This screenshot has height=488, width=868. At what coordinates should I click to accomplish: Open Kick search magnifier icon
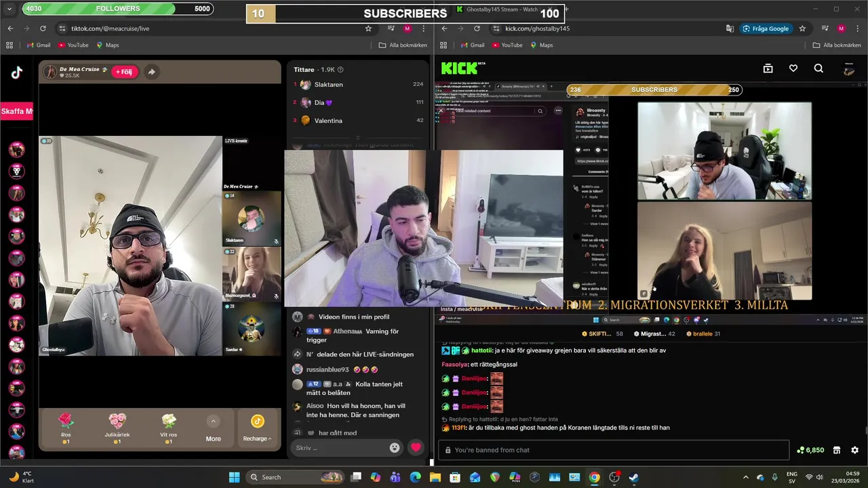818,68
